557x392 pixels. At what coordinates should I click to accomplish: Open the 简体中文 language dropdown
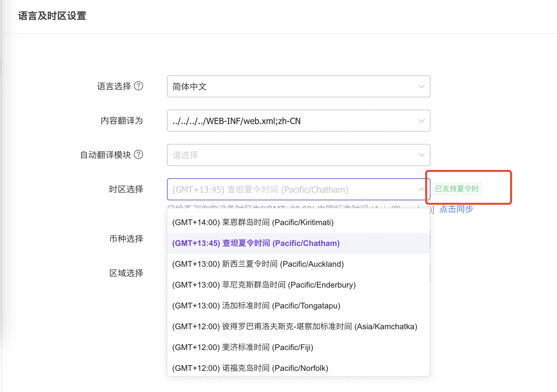(298, 86)
